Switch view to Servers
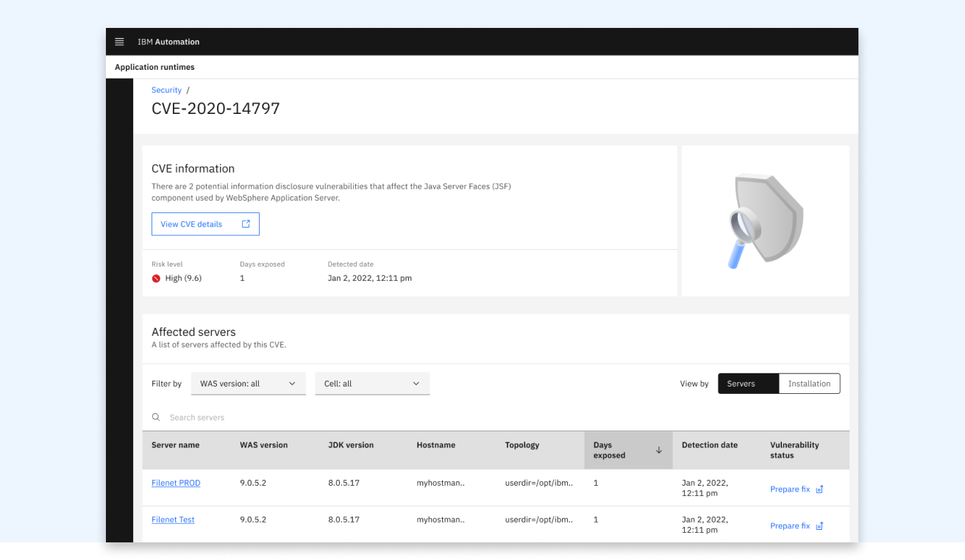The image size is (965, 560). [x=748, y=384]
